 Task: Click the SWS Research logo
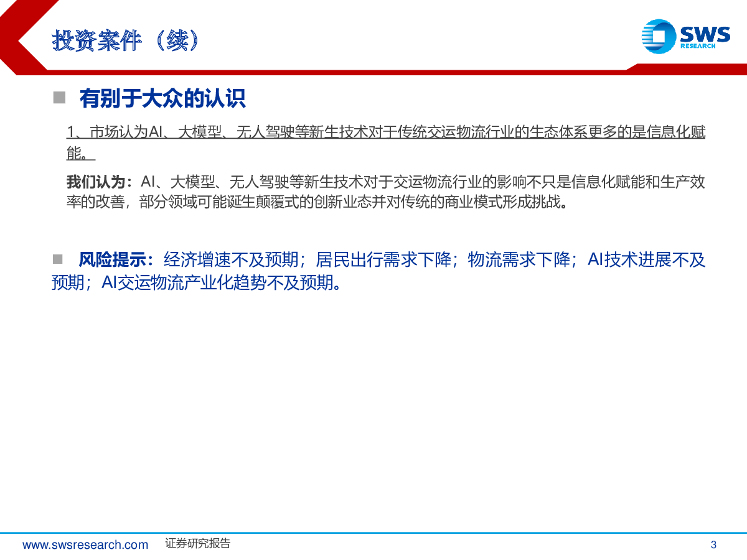[x=687, y=36]
